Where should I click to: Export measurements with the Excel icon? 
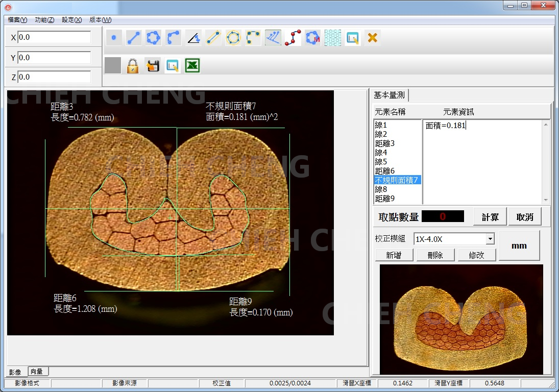[192, 66]
